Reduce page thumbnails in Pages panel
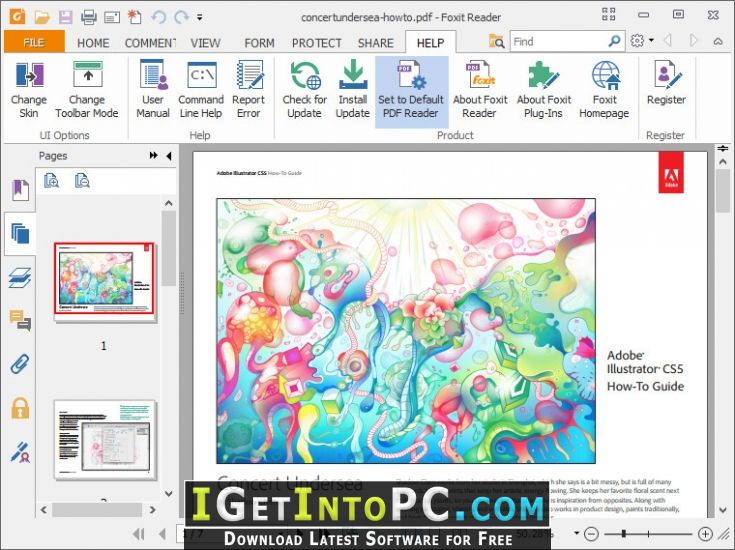This screenshot has width=735, height=550. pyautogui.click(x=82, y=181)
